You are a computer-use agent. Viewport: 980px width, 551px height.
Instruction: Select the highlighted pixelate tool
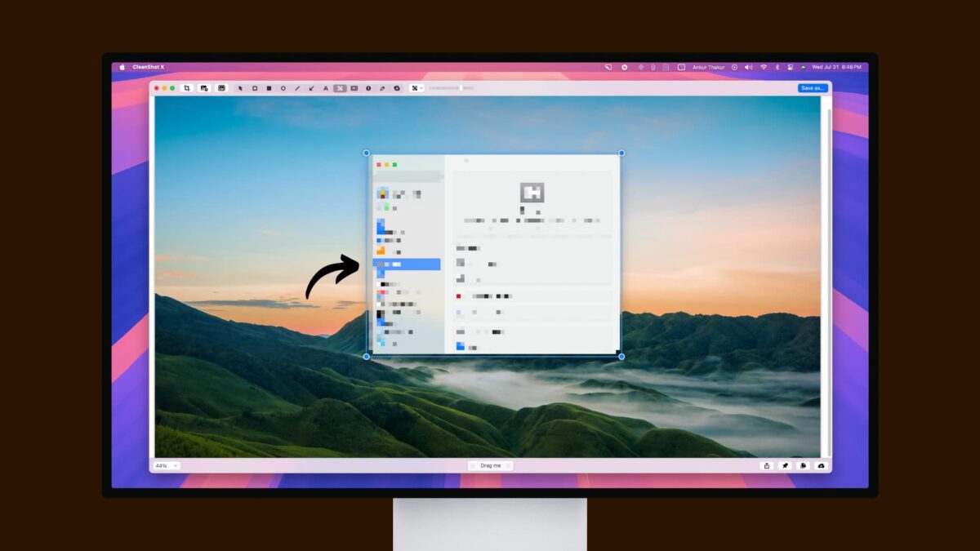340,88
